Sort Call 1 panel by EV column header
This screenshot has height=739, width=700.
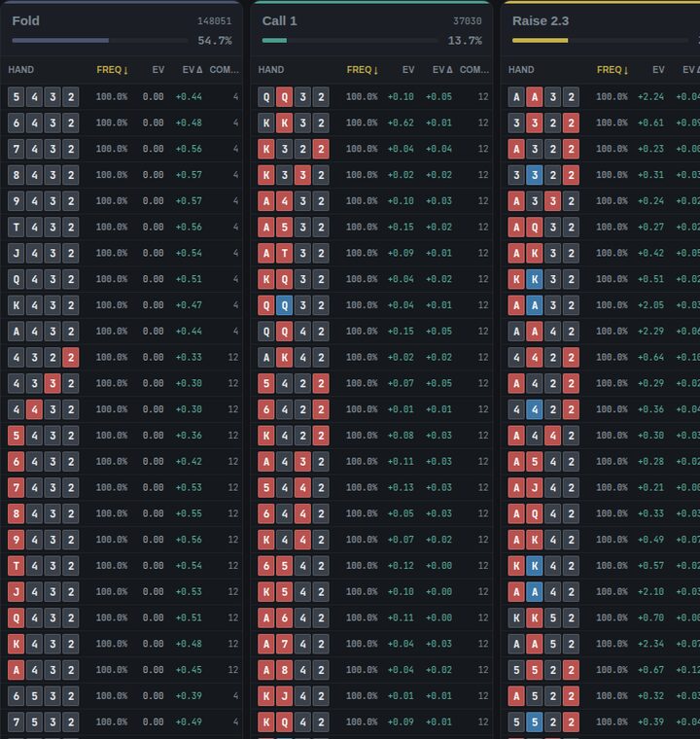[x=408, y=70]
